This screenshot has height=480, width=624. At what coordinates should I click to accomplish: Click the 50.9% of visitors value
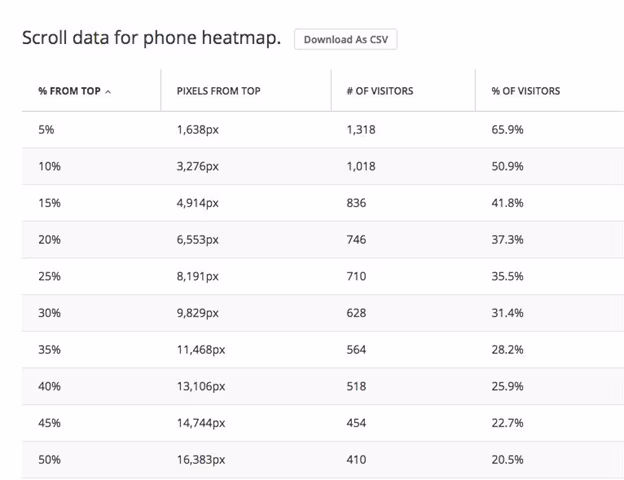pyautogui.click(x=507, y=166)
